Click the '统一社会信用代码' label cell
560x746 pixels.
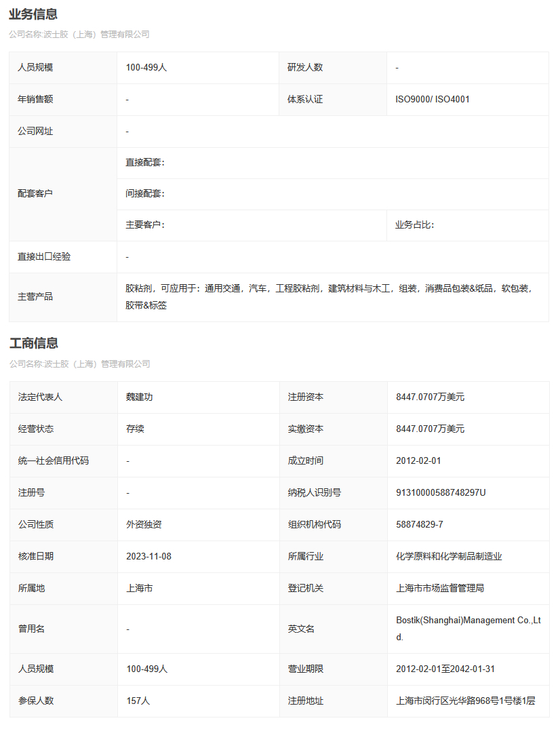tap(63, 461)
